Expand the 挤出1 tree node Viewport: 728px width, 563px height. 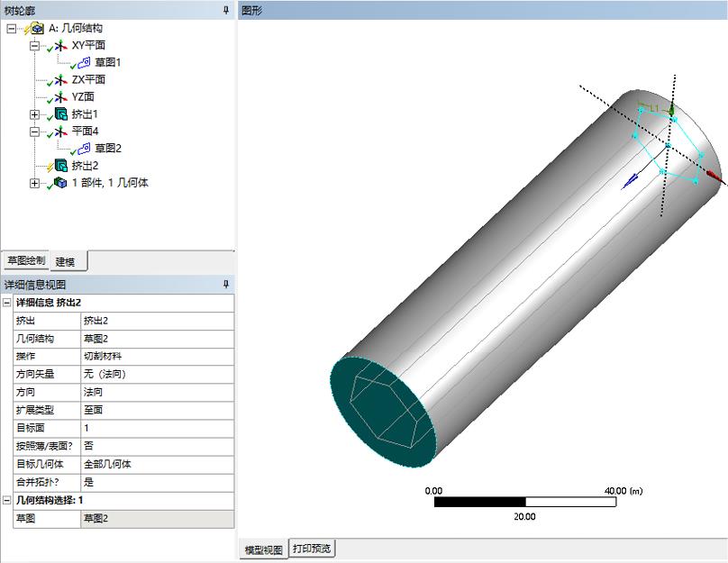34,114
